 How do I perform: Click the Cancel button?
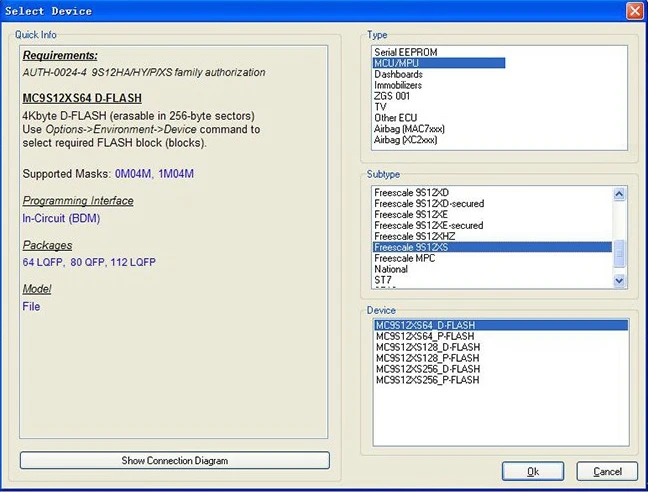coord(607,471)
